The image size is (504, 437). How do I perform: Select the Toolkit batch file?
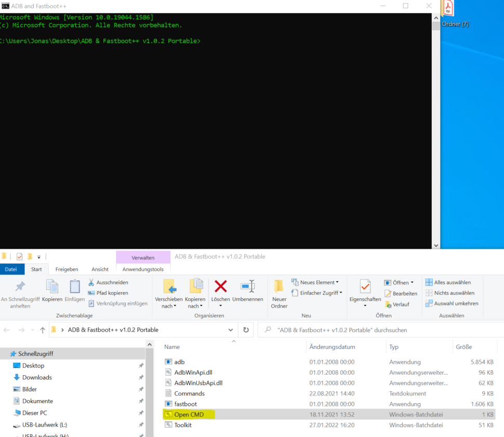click(x=329, y=425)
